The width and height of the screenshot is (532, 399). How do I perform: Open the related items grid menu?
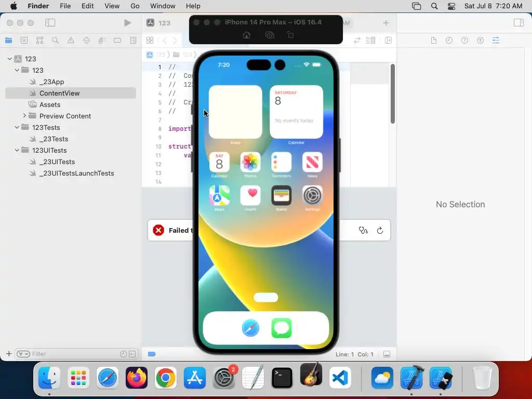pyautogui.click(x=150, y=41)
